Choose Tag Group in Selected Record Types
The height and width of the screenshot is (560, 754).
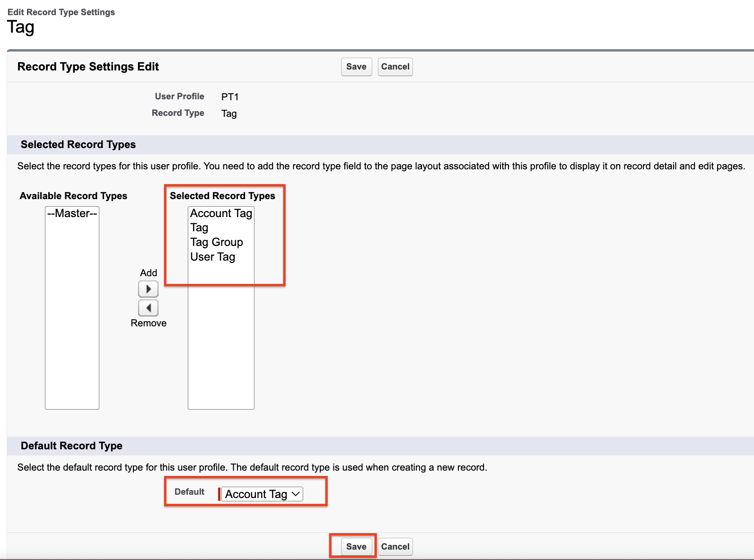[x=217, y=242]
